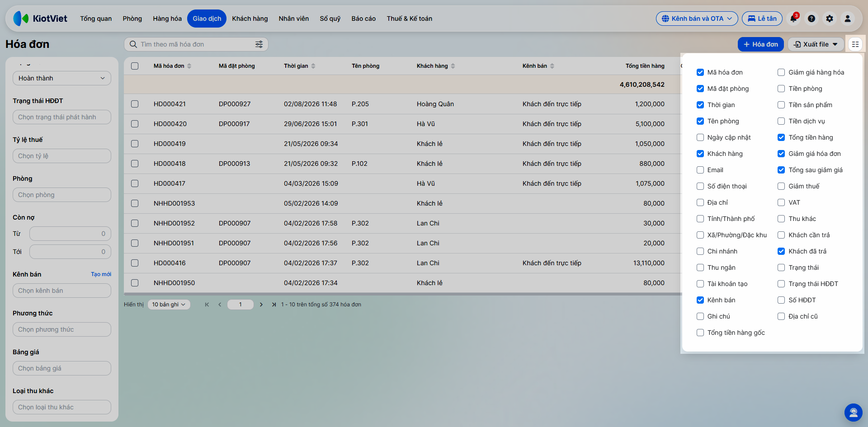The width and height of the screenshot is (868, 427).
Task: Focus the invoice code search field
Action: (196, 44)
